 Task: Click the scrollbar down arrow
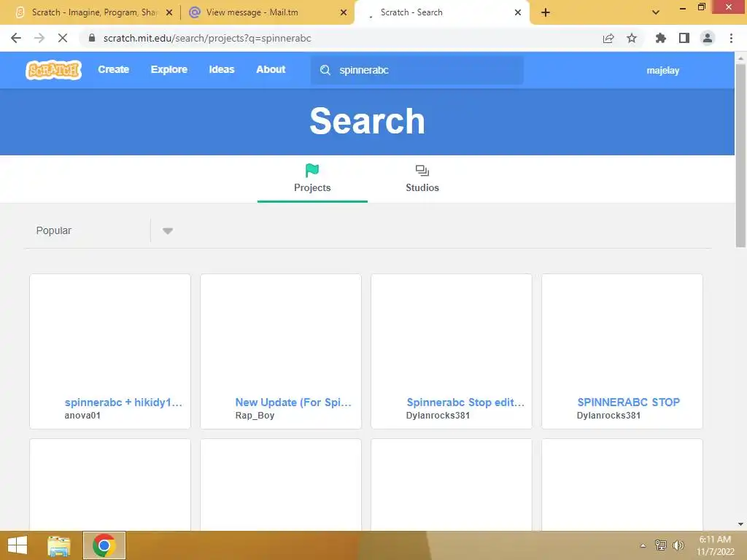pos(740,524)
